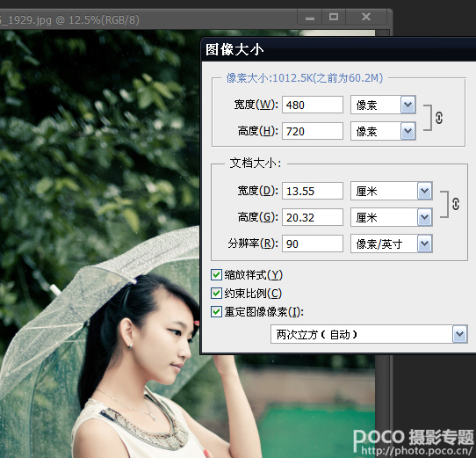Open the pixel width unit dropdown (像素)
The image size is (476, 458).
point(383,105)
